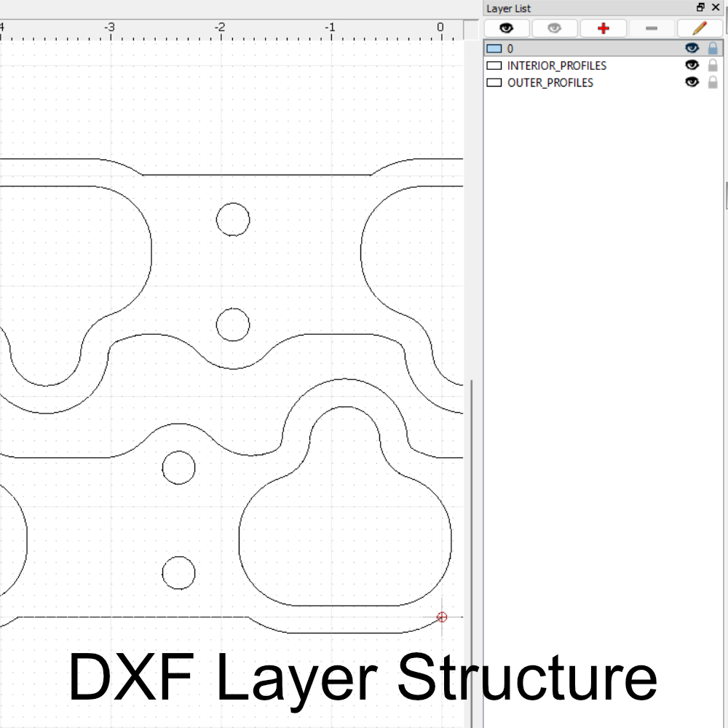Toggle the lock on layer 0
This screenshot has width=728, height=728.
713,49
